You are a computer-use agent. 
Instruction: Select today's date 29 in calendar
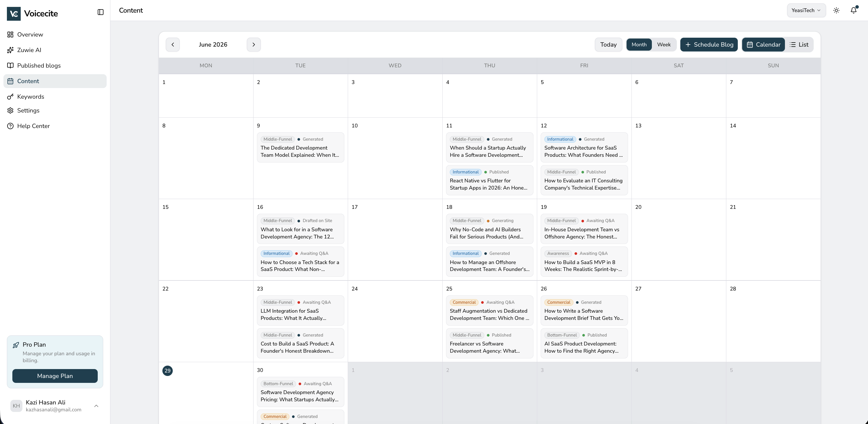(x=168, y=371)
